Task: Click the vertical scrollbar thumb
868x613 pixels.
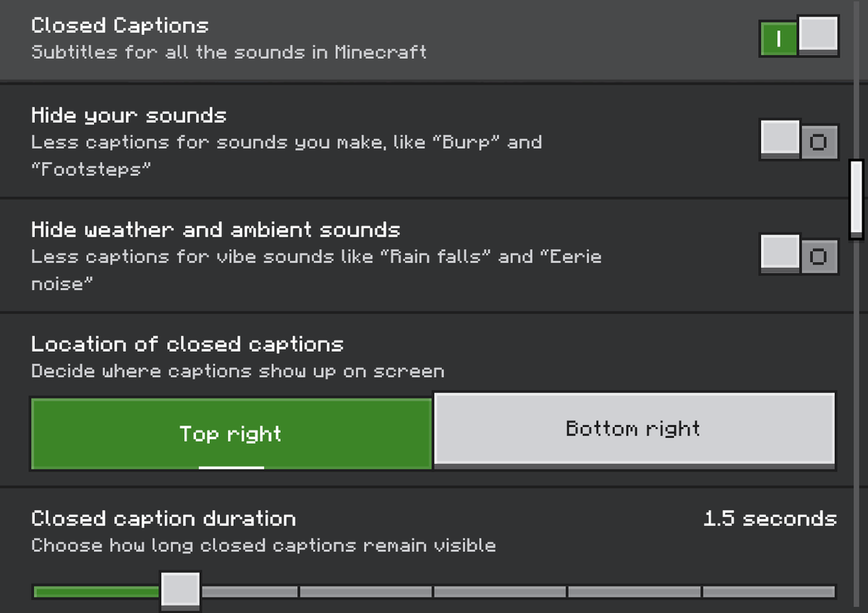Action: pos(856,200)
